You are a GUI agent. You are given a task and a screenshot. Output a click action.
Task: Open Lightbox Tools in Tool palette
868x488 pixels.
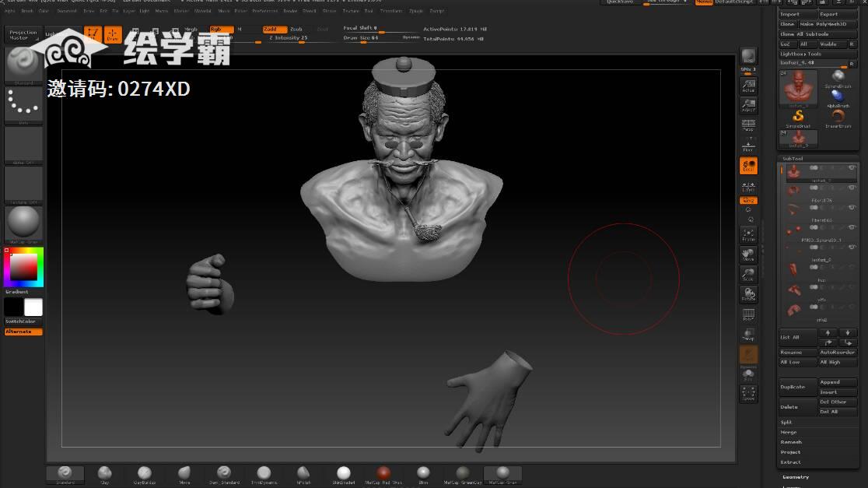[818, 54]
